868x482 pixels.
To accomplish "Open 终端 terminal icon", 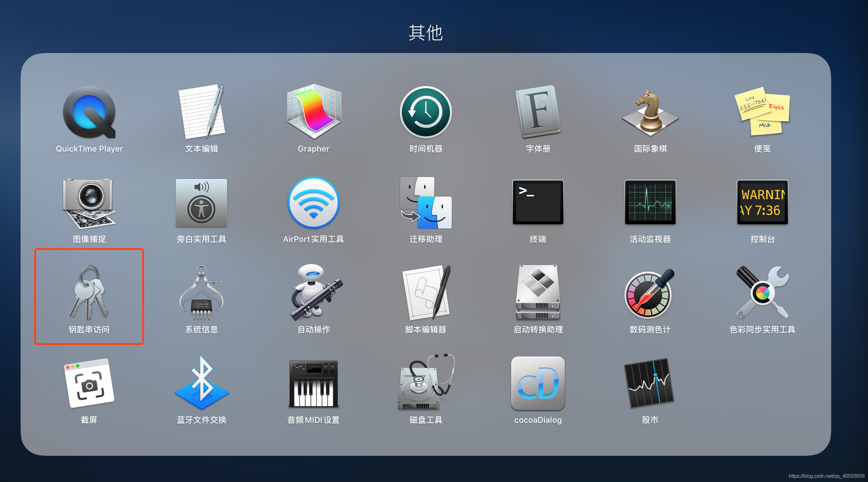I will point(538,202).
